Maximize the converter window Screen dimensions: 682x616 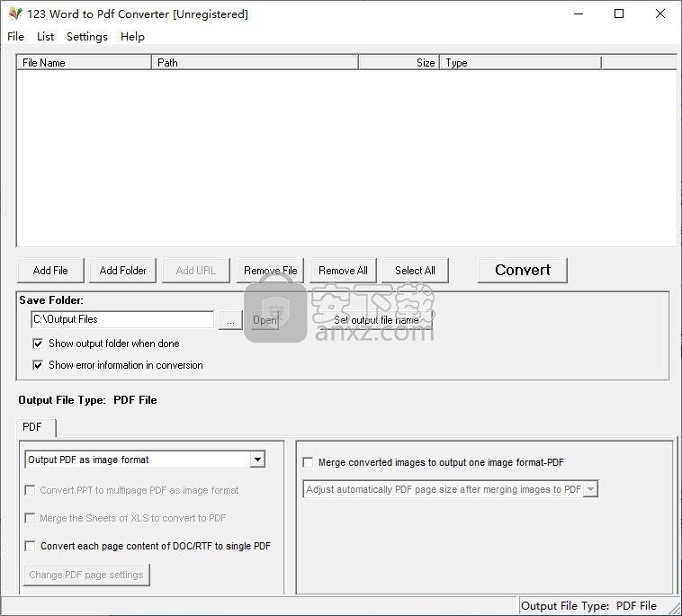point(619,13)
